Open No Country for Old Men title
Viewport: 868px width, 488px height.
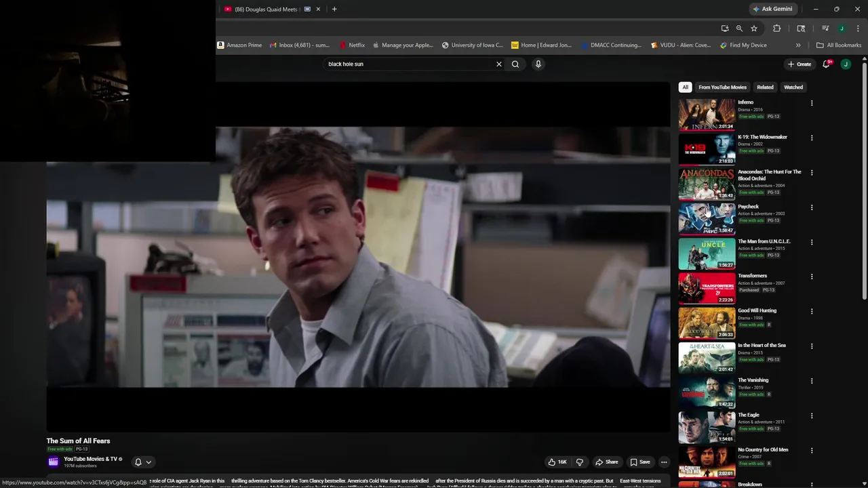click(763, 449)
